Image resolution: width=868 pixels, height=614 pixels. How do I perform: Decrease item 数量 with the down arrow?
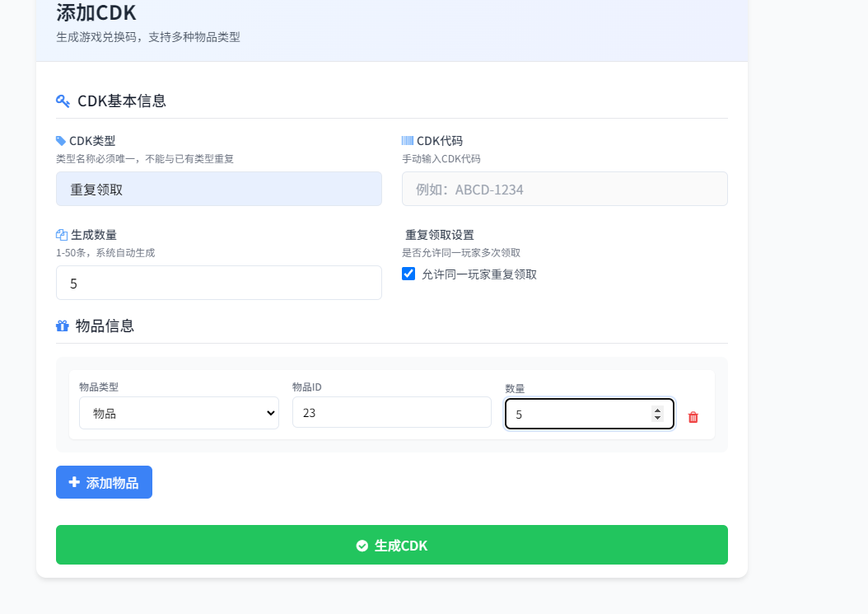(x=658, y=418)
